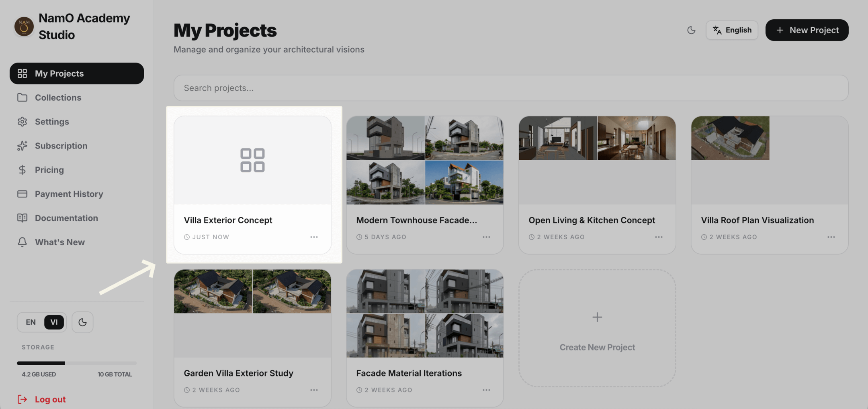The image size is (868, 409).
Task: Click the Settings gear icon
Action: [x=22, y=122]
